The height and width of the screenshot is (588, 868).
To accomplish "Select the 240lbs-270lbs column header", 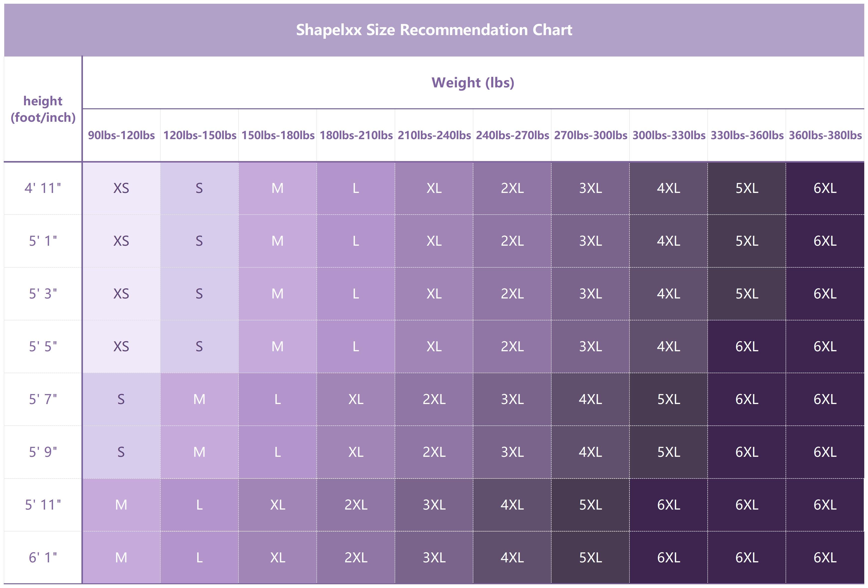I will tap(512, 135).
